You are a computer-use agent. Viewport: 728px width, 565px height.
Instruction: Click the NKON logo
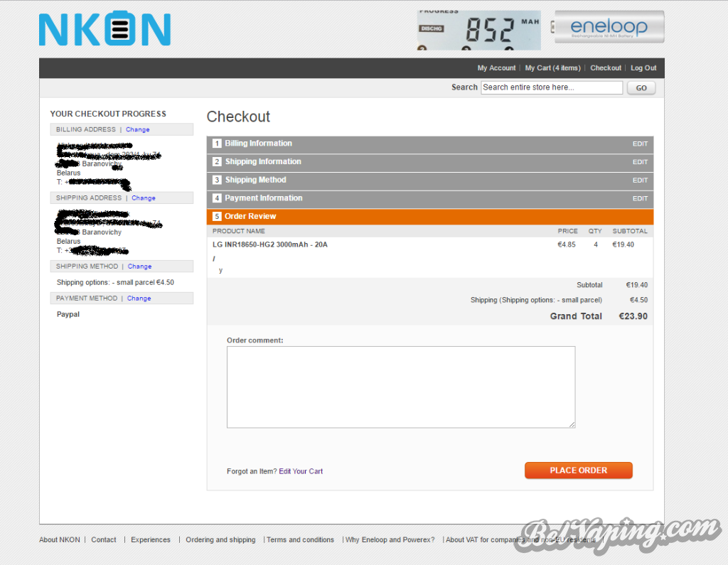pos(105,29)
